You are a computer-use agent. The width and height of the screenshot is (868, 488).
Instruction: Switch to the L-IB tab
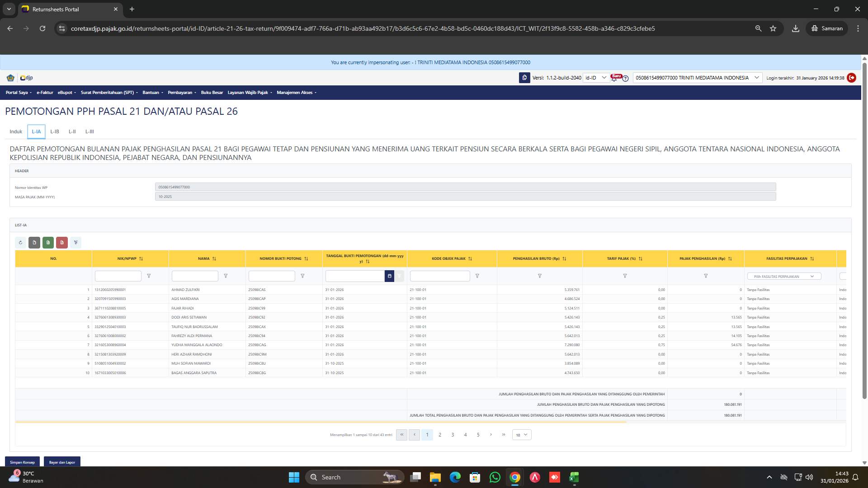55,131
